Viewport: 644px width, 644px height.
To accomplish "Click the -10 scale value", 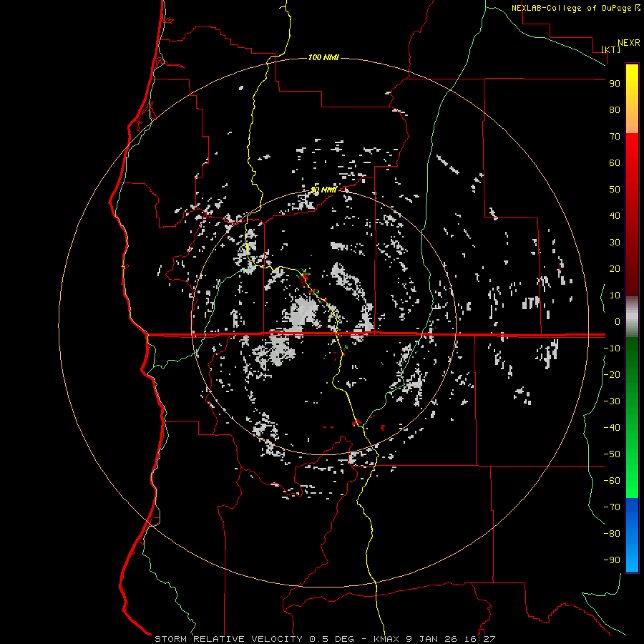I will click(612, 348).
